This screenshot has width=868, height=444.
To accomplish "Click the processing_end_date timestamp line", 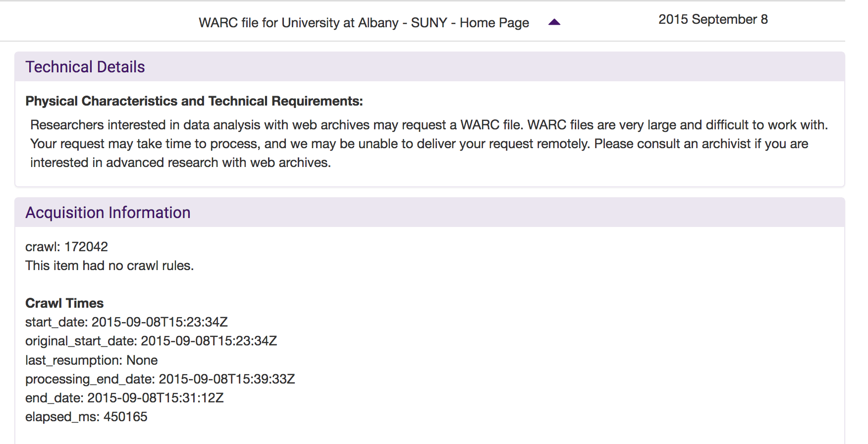I will pos(160,379).
